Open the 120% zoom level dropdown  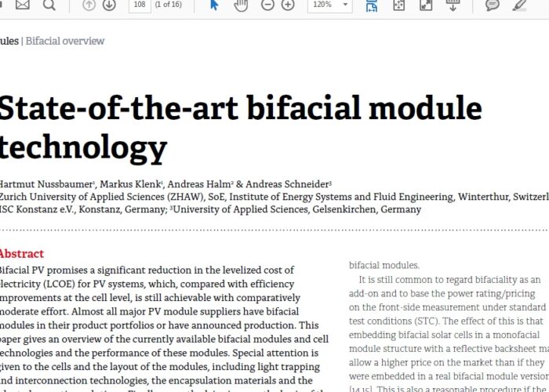(x=330, y=5)
